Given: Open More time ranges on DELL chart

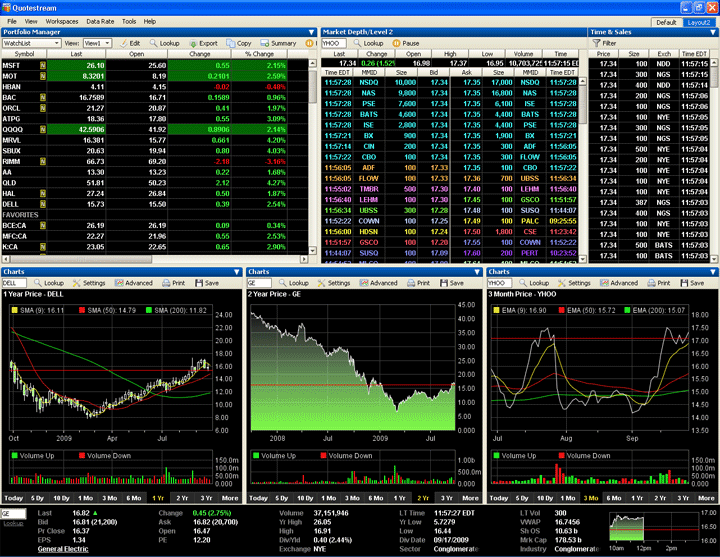Looking at the screenshot, I should [230, 497].
